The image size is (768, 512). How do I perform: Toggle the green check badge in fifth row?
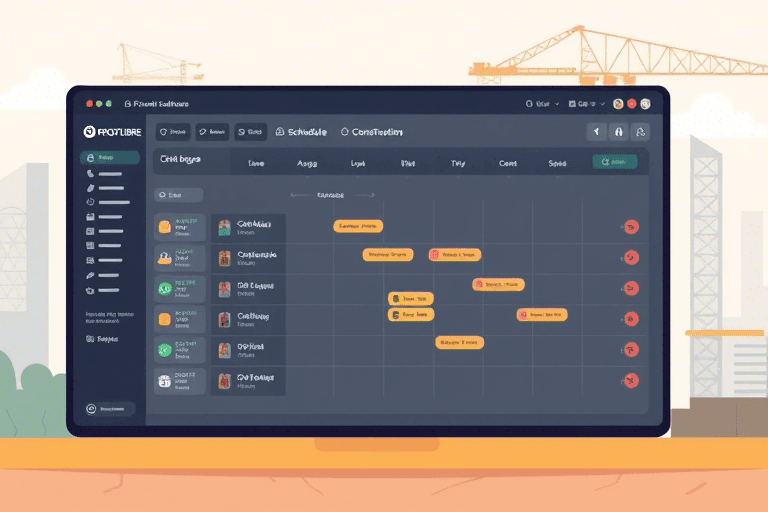pyautogui.click(x=165, y=350)
